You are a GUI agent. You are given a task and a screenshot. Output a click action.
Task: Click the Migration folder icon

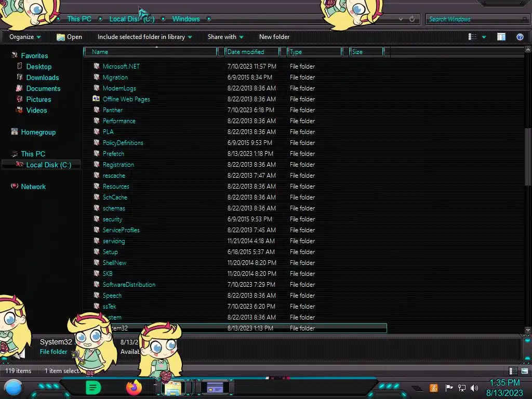[x=96, y=77]
